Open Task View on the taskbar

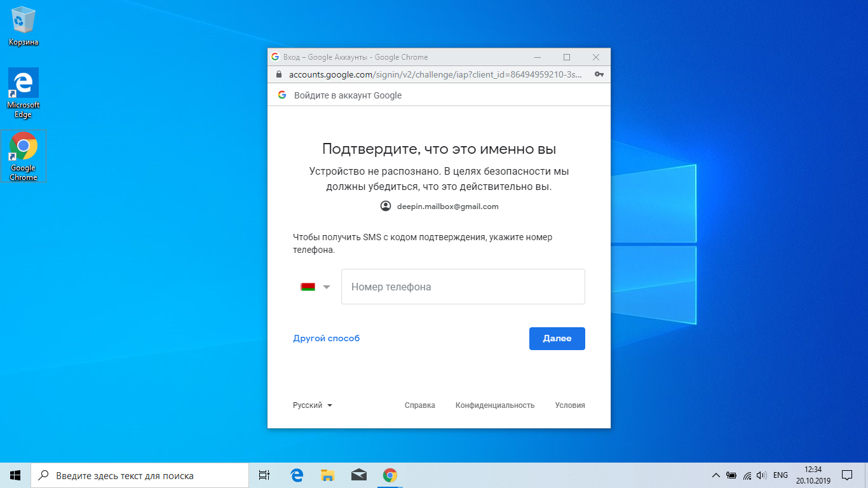pos(264,475)
